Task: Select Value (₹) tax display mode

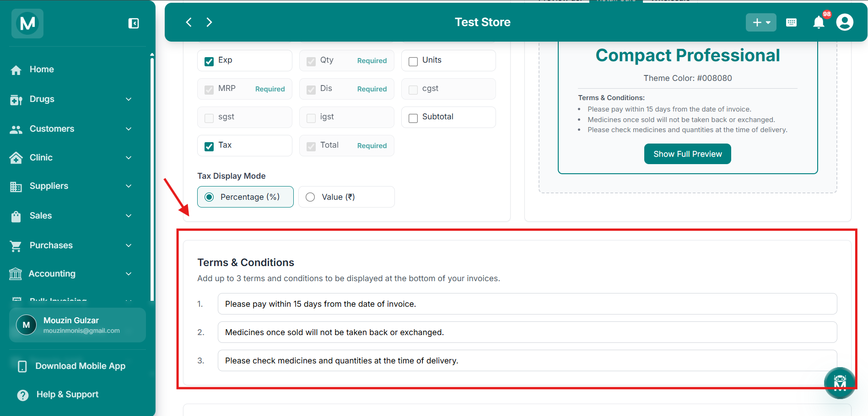Action: point(346,197)
